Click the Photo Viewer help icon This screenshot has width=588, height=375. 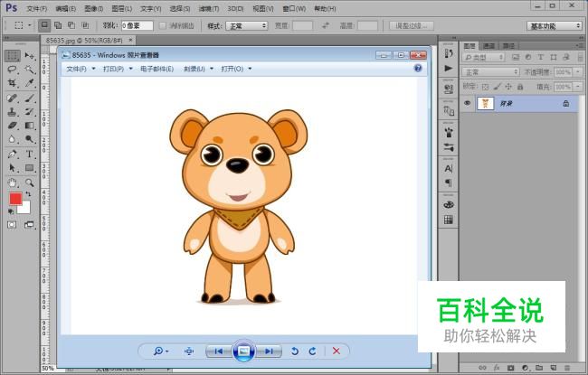click(x=418, y=68)
